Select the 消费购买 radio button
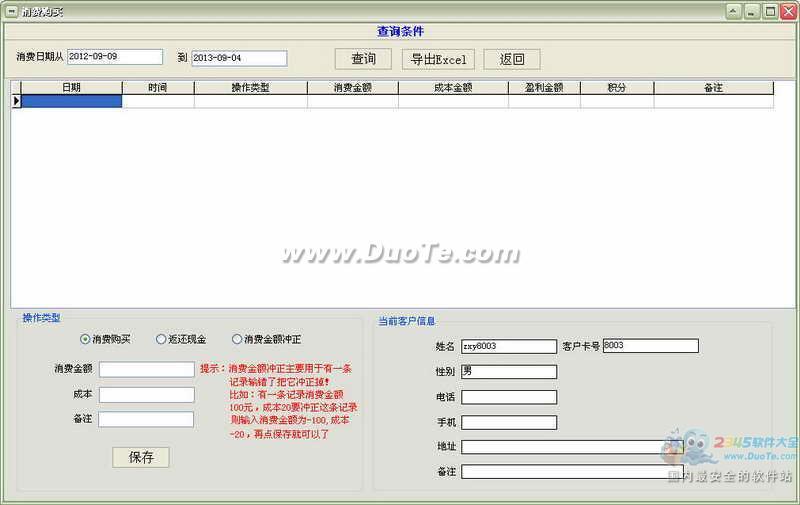Viewport: 800px width, 505px height. click(x=85, y=339)
